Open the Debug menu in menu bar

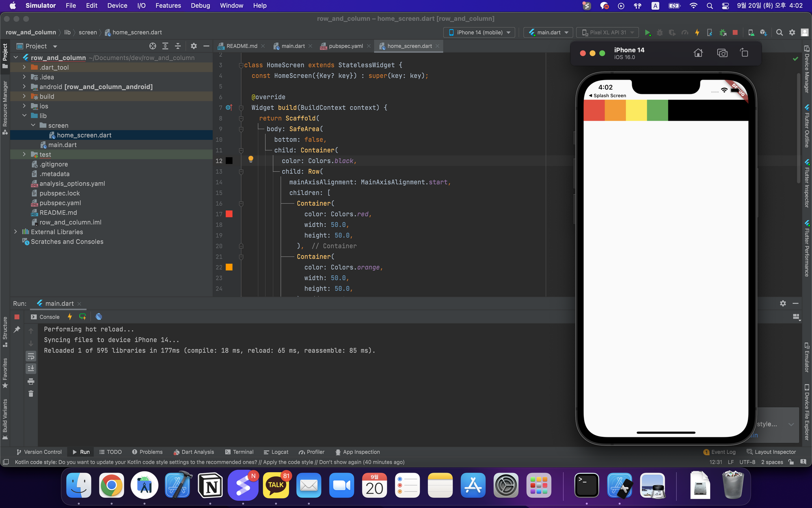click(x=200, y=6)
